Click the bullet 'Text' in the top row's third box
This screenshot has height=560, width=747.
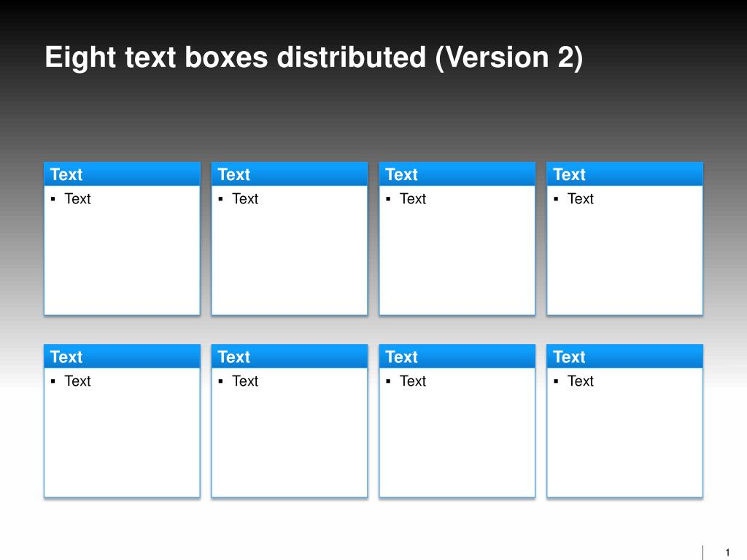413,198
